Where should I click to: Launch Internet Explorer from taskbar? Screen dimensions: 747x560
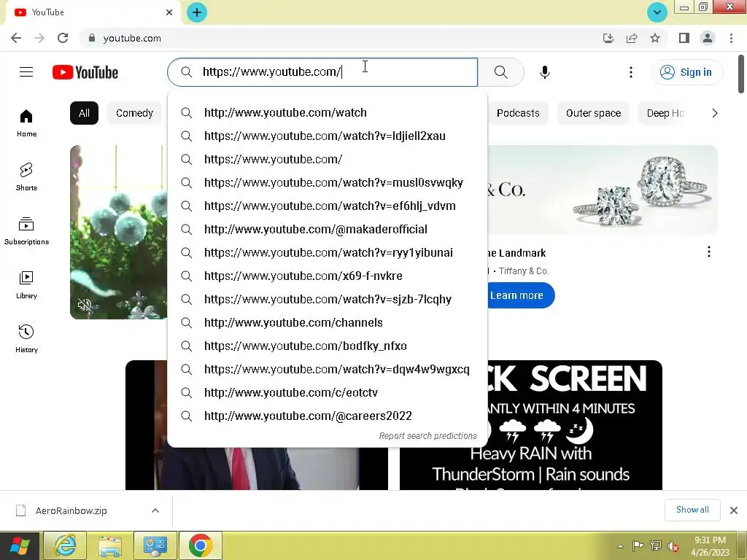coord(65,545)
